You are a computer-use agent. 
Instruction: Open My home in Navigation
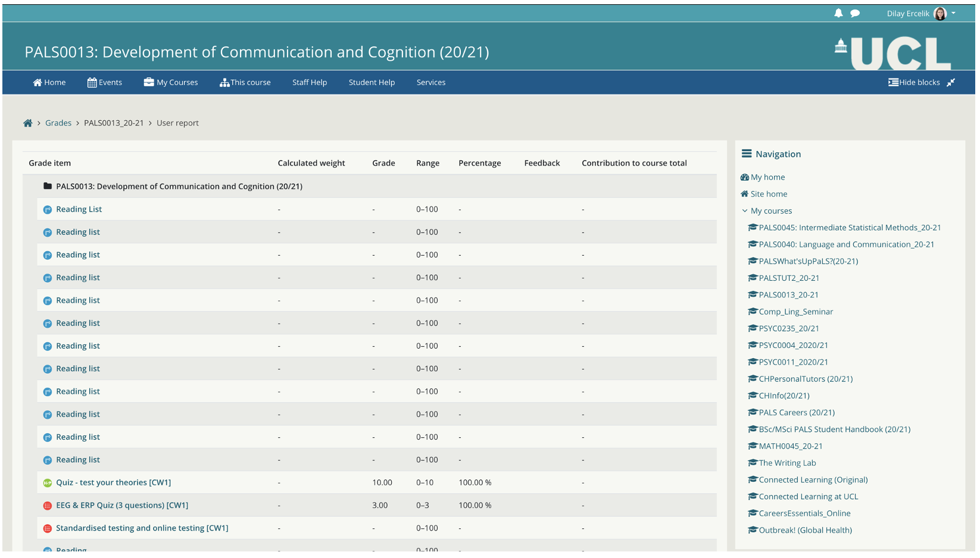click(767, 177)
